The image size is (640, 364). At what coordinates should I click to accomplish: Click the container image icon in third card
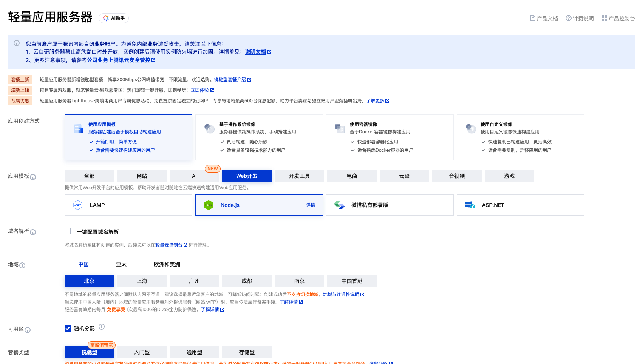point(340,129)
